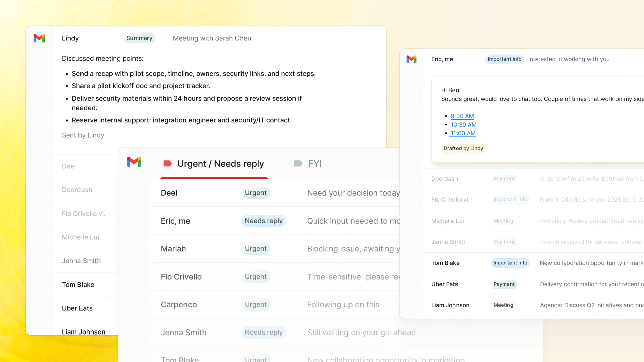Click Urgent tag on Carpenco row
The width and height of the screenshot is (644, 362).
pos(256,305)
